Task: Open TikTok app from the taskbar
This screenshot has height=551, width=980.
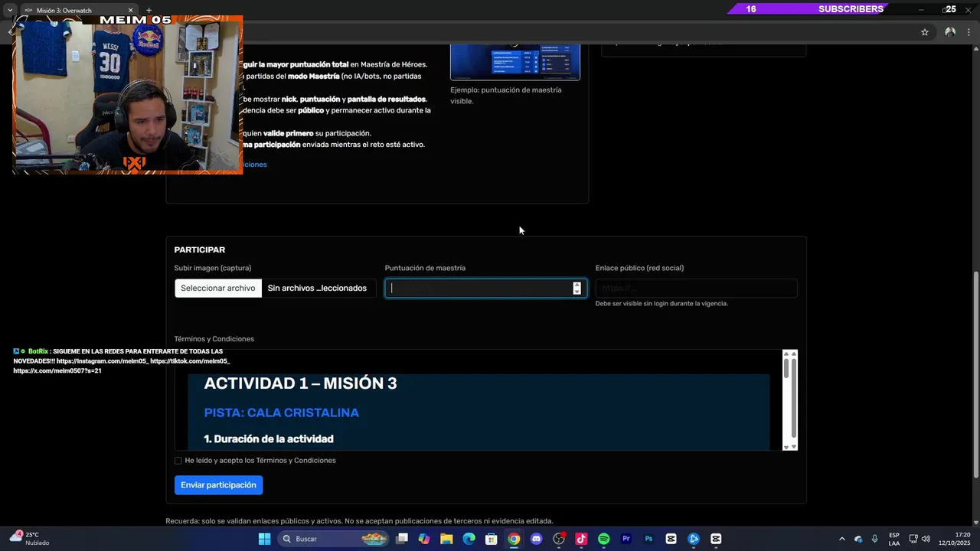Action: pyautogui.click(x=581, y=539)
